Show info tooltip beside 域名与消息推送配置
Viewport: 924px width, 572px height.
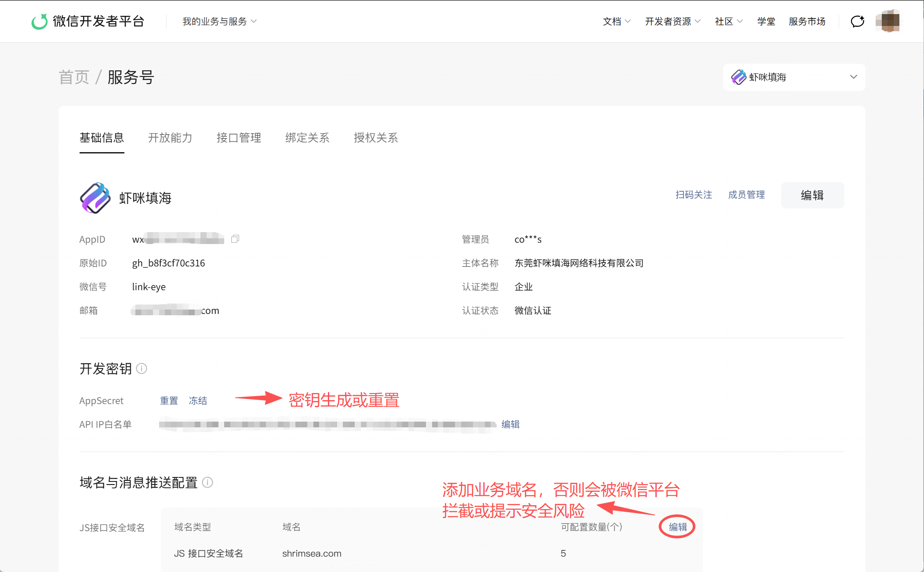pyautogui.click(x=207, y=482)
